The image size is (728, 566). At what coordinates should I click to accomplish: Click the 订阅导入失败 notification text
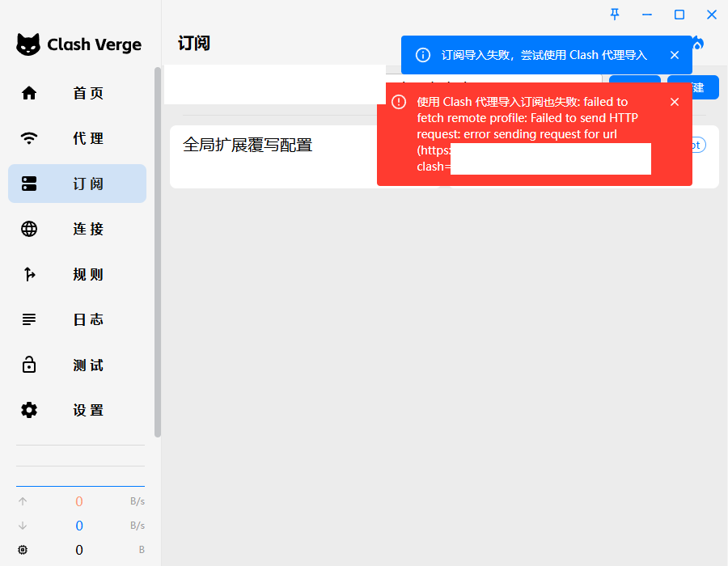(544, 55)
